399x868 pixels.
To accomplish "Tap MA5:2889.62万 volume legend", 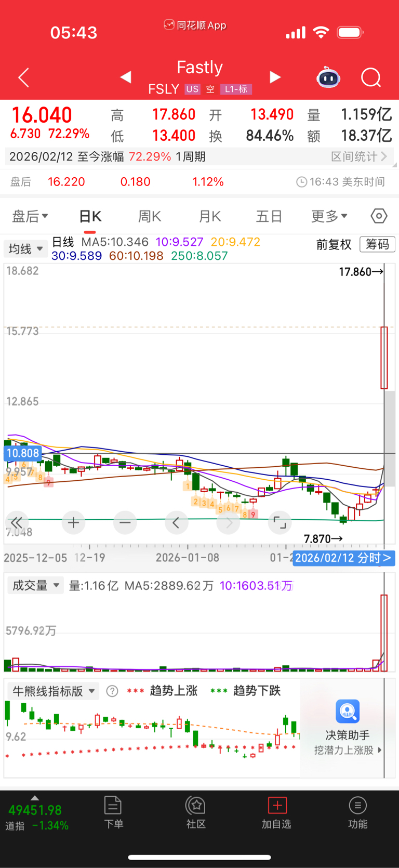I will tap(169, 586).
